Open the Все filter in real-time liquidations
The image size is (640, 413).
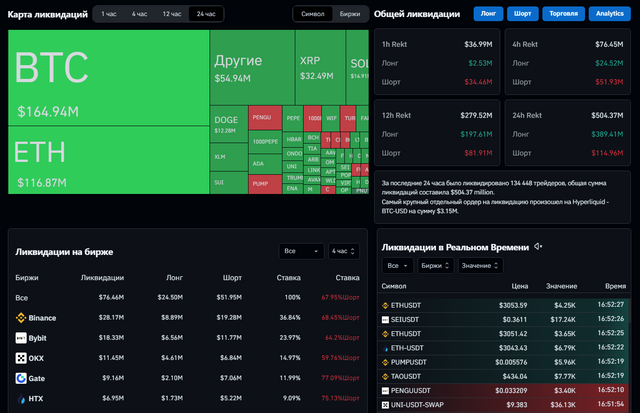[x=398, y=266]
